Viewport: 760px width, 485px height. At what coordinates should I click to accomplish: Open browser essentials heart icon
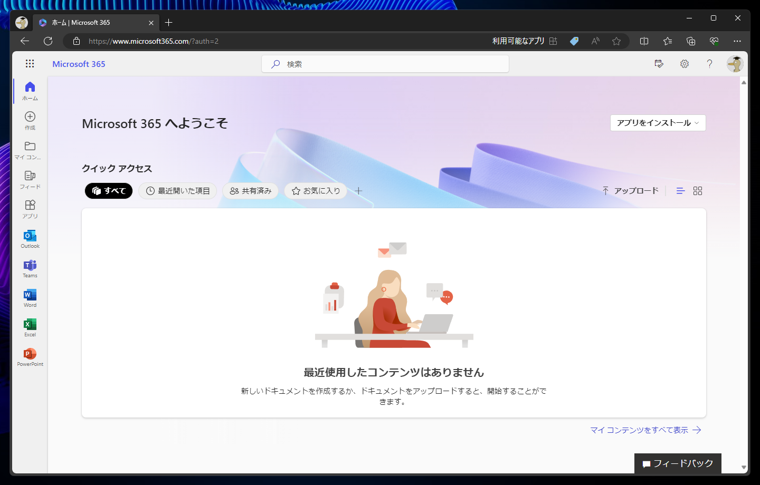[x=714, y=41]
